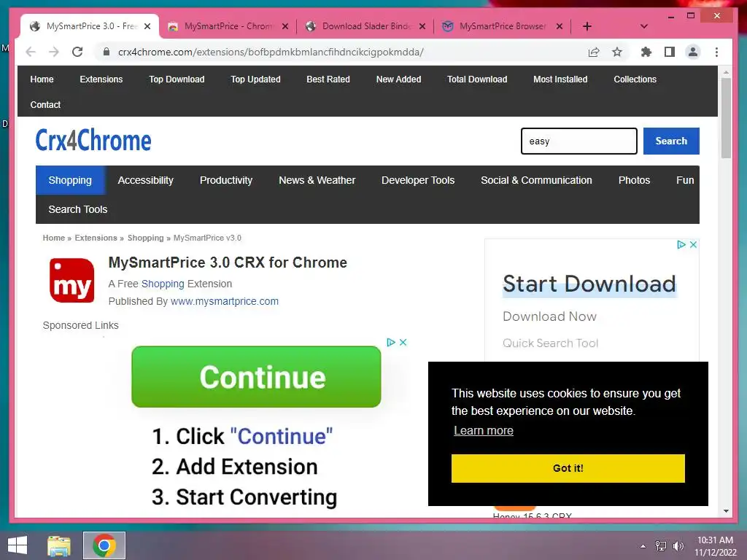Click the blue Search button

[671, 141]
